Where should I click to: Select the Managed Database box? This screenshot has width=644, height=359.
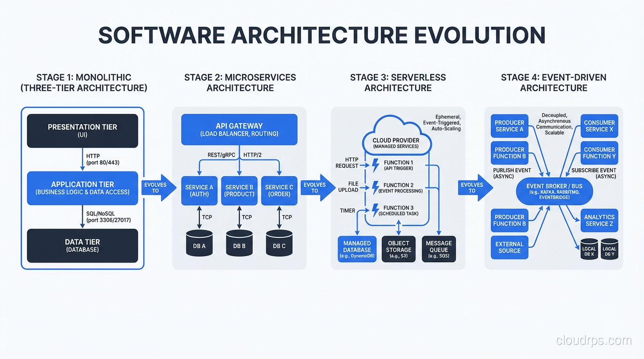coord(357,249)
